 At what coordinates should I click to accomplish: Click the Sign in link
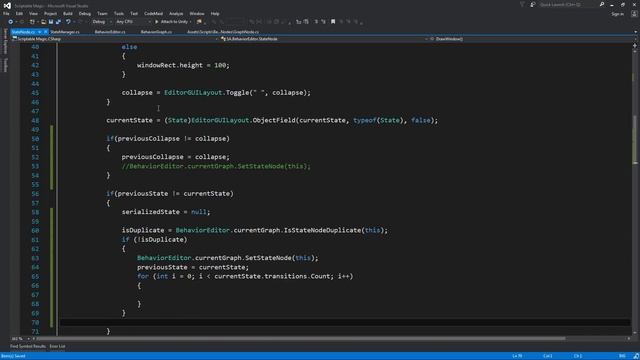(618, 14)
